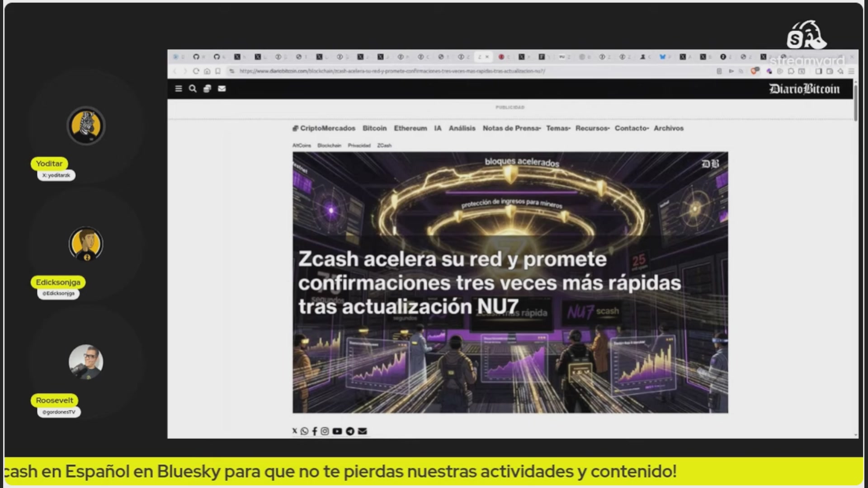The image size is (868, 488).
Task: Bookmark the page from the toolbar
Action: coord(218,71)
